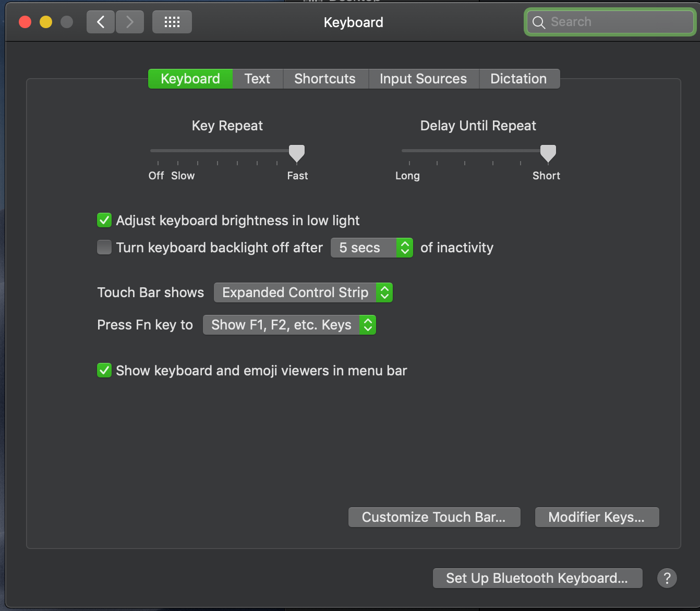Open Modifier Keys settings
This screenshot has height=611, width=700.
coord(596,517)
